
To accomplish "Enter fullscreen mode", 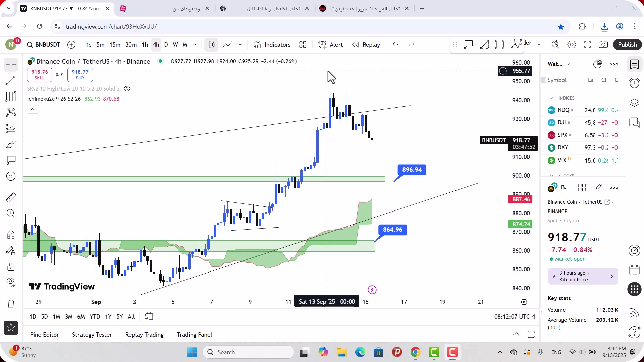I will coord(588,45).
